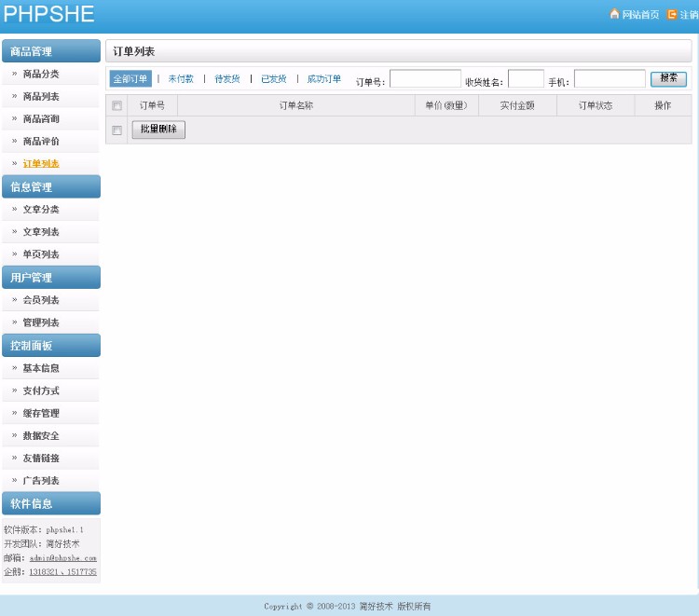699x616 pixels.
Task: Toggle the select-all checkbox in table header
Action: [x=116, y=105]
